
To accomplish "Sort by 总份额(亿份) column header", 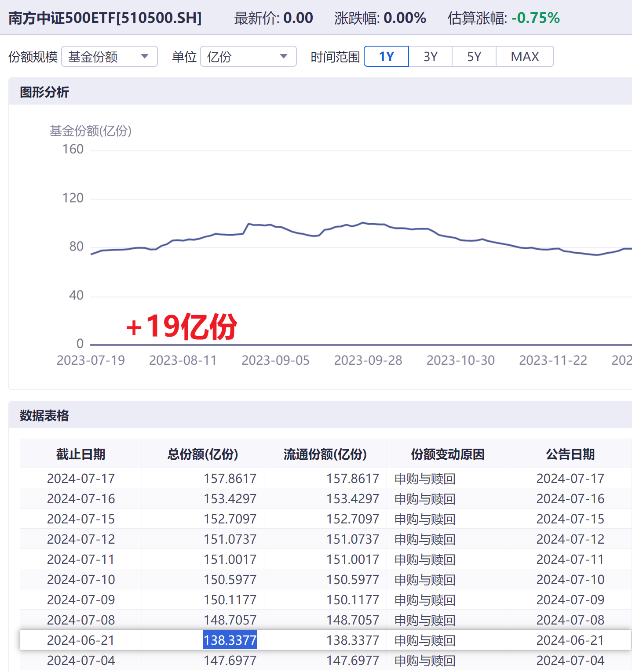I will (203, 454).
